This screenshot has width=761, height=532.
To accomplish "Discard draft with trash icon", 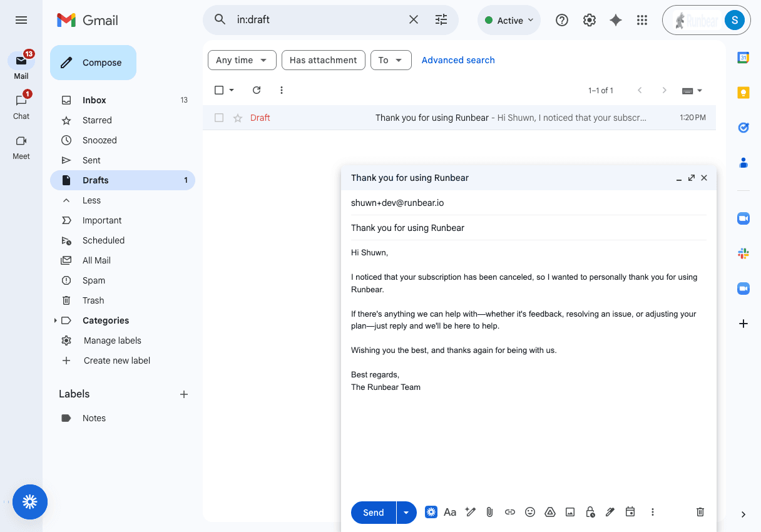I will [x=700, y=512].
